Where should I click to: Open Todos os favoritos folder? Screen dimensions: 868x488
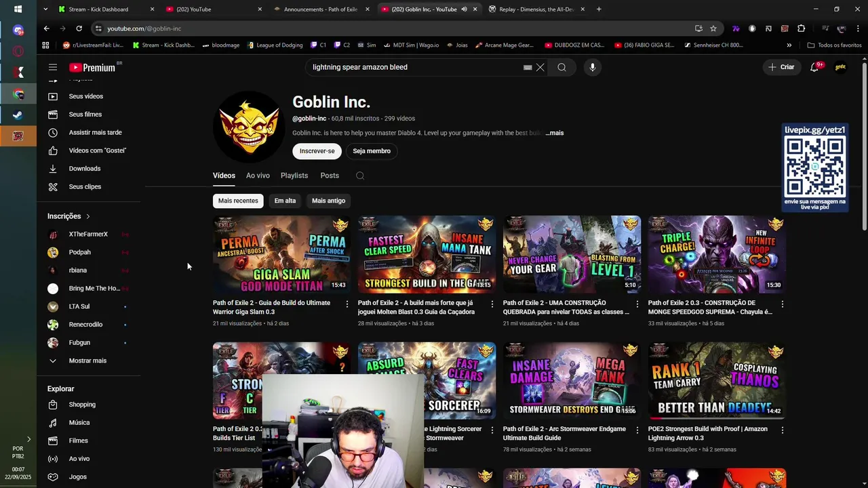(834, 45)
